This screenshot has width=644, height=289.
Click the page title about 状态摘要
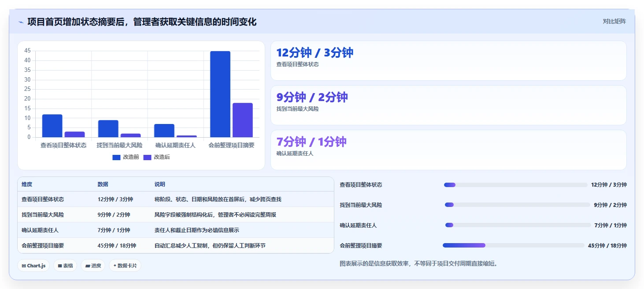pyautogui.click(x=142, y=22)
